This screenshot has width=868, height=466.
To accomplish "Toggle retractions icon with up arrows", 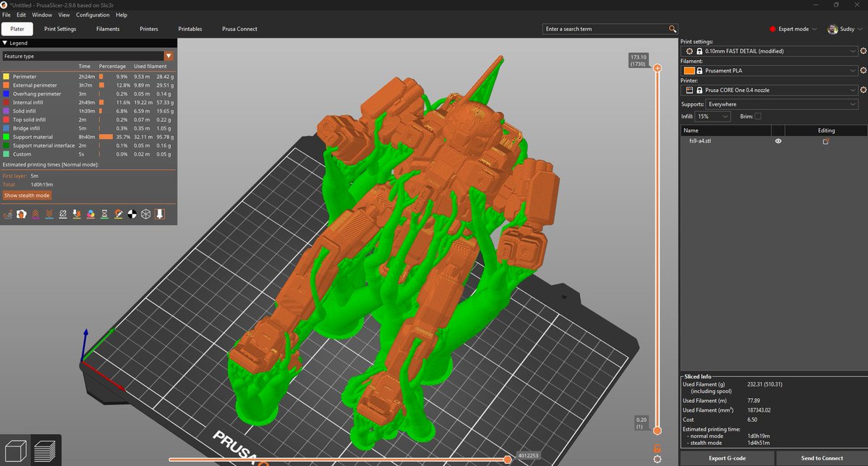I will tap(35, 213).
